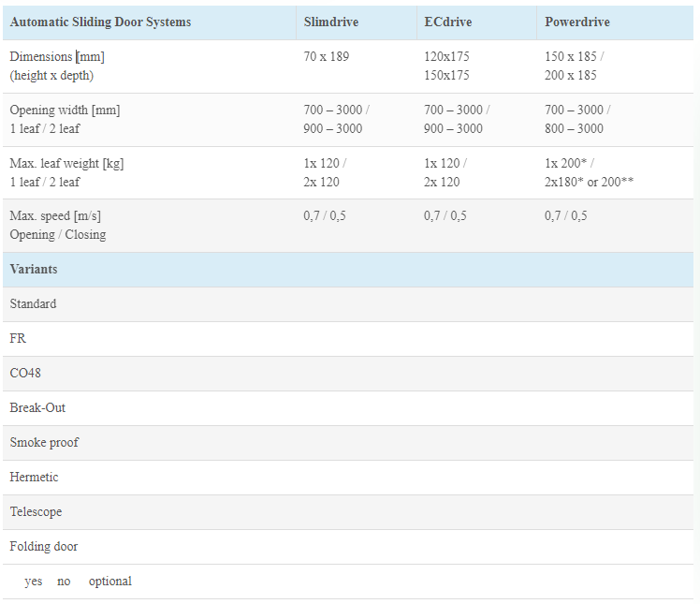Click the 'Variants' section header
This screenshot has height=604, width=700.
tap(348, 270)
